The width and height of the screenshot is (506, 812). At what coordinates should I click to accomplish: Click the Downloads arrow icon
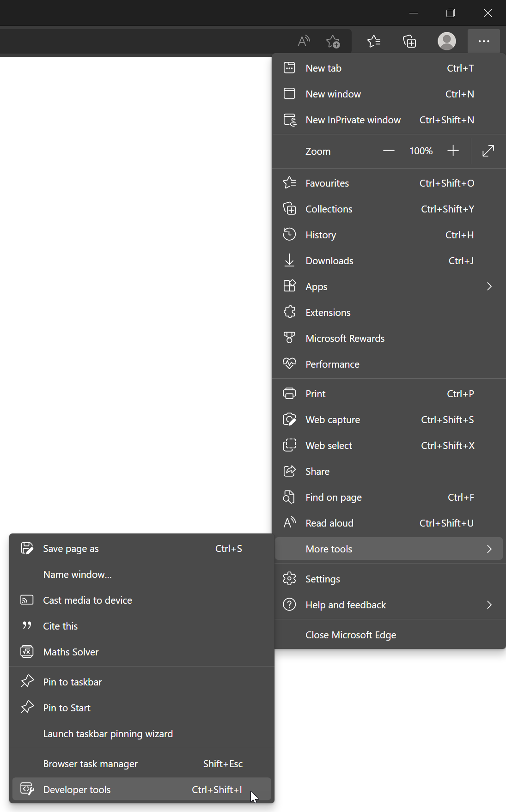[289, 261]
